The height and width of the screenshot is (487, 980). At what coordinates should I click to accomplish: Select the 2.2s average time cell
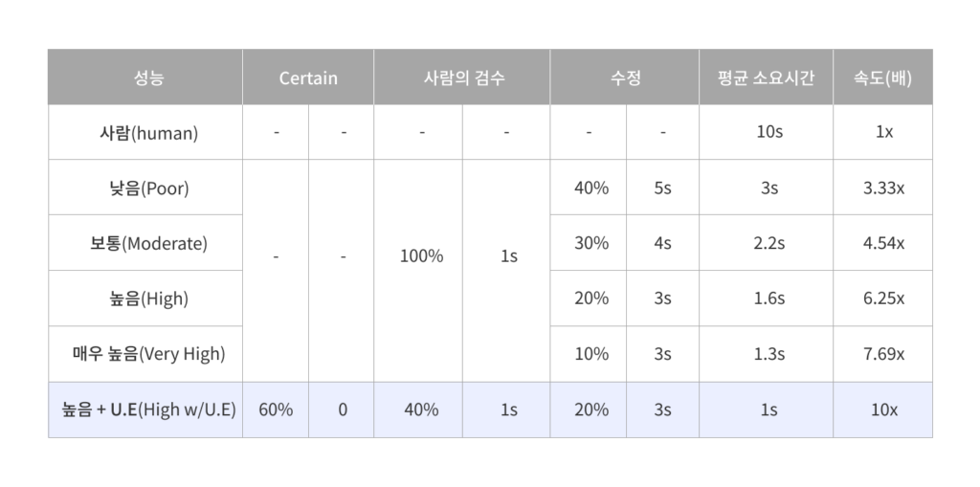pyautogui.click(x=766, y=243)
